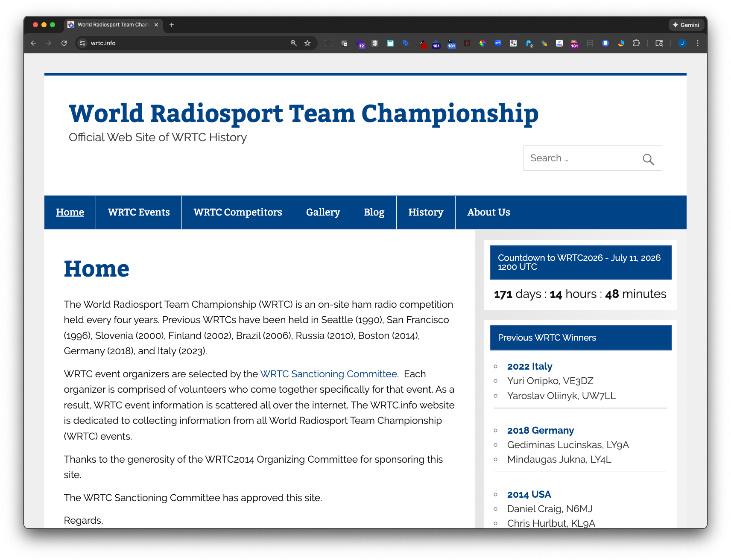Open the Zoom (zm) extension

pos(497,43)
